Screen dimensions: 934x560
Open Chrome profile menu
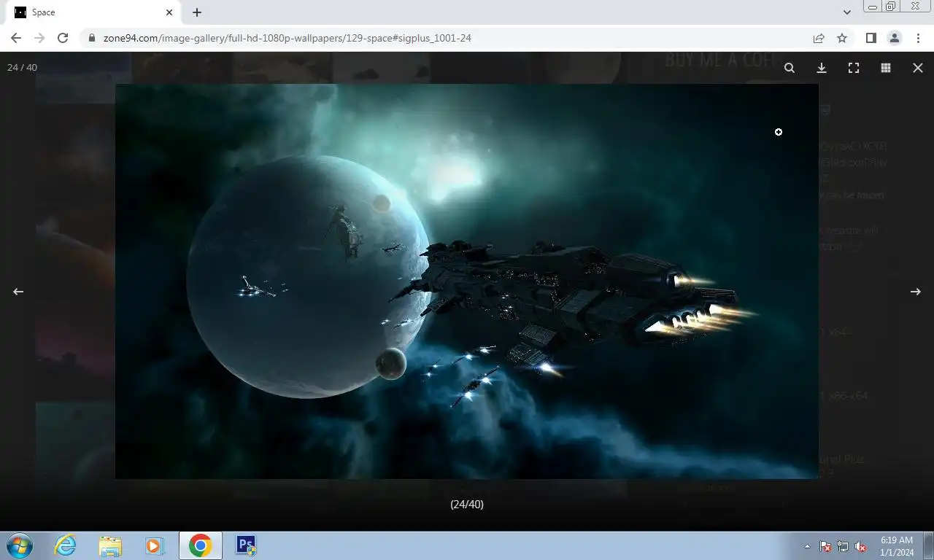click(x=895, y=38)
